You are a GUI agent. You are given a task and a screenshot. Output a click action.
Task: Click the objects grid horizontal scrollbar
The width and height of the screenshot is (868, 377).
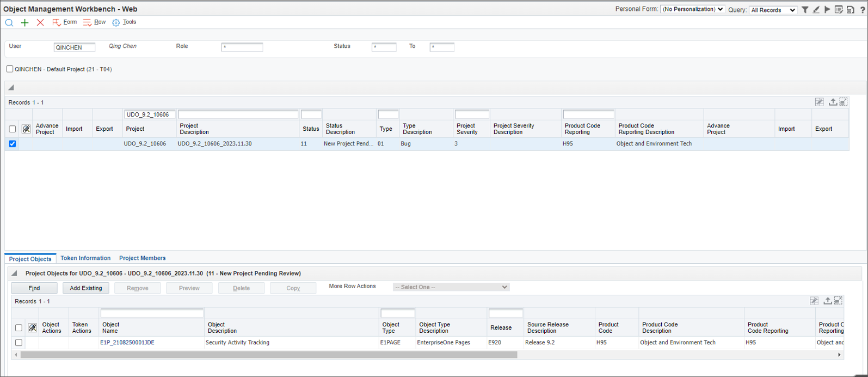(x=269, y=355)
